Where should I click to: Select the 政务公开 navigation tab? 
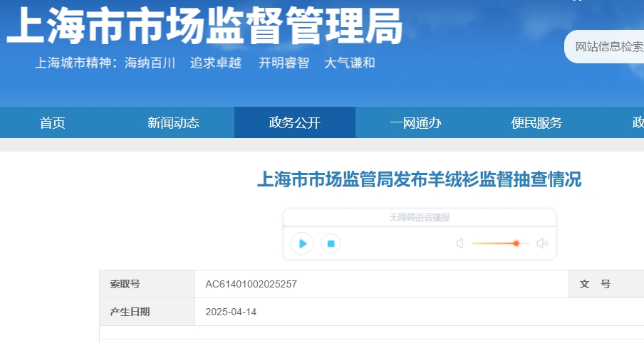click(294, 123)
